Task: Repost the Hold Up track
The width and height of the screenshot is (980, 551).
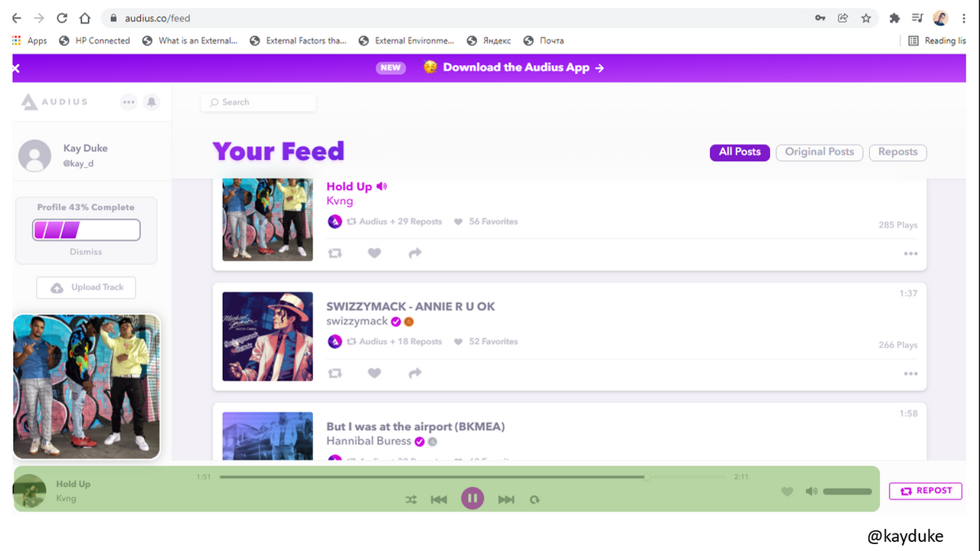Action: [x=335, y=253]
